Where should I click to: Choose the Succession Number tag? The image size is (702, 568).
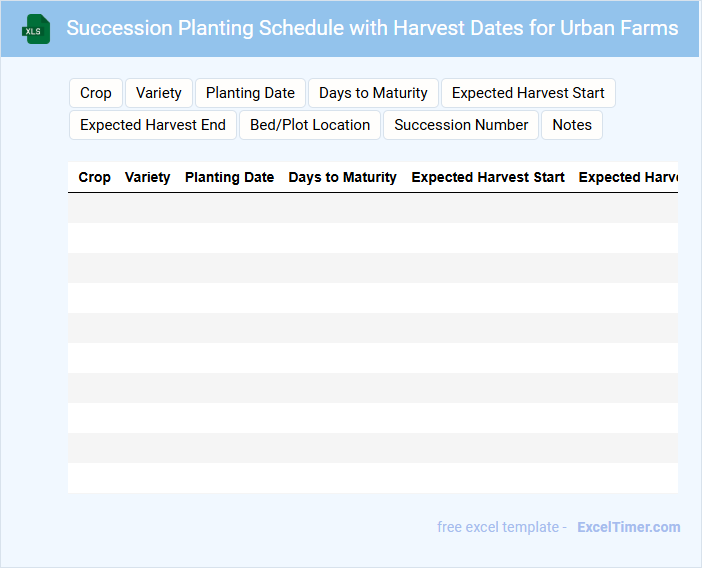point(461,125)
